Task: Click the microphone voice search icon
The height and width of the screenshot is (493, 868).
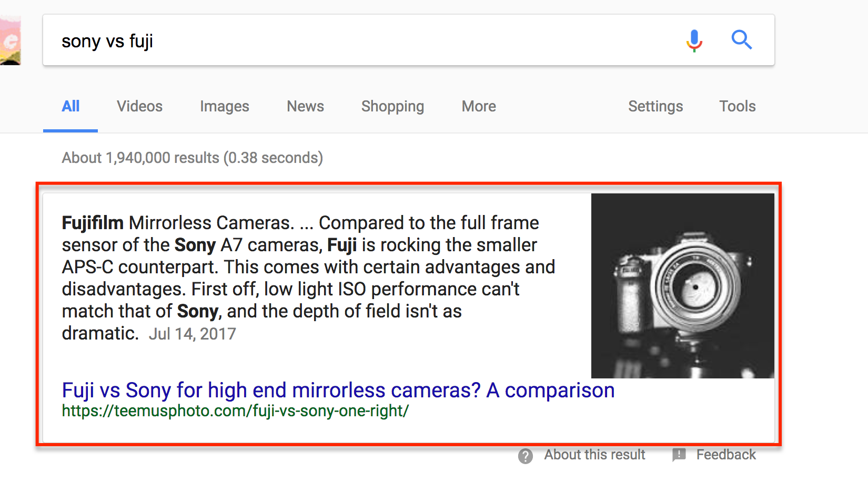Action: tap(694, 40)
